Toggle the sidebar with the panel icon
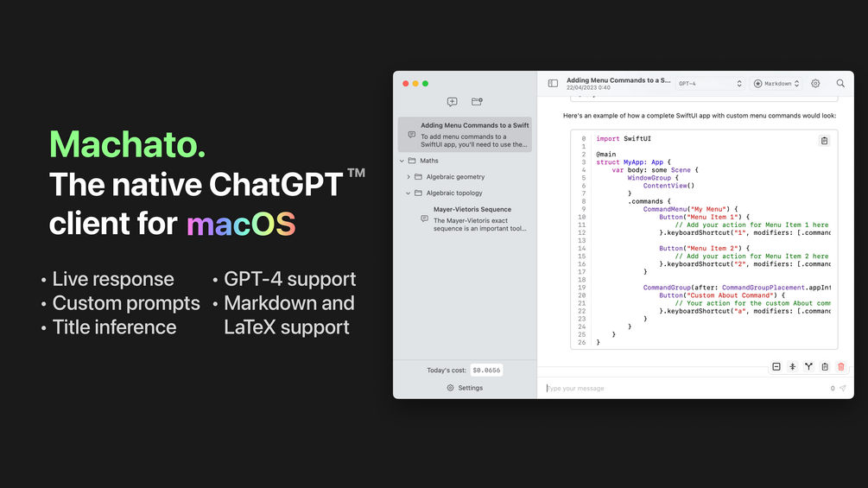The image size is (868, 488). tap(553, 84)
